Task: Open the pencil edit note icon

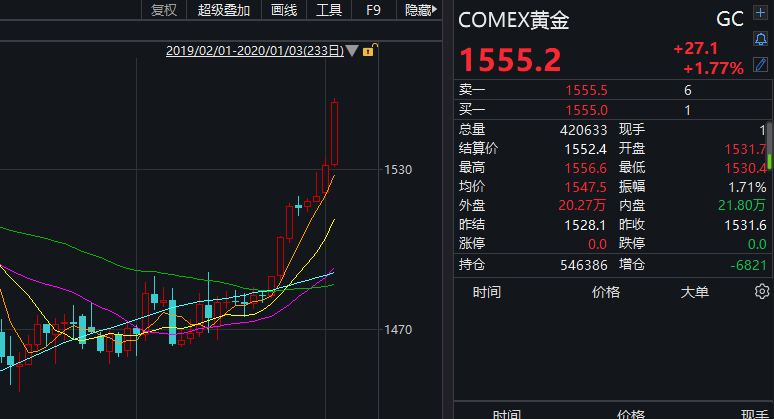Action: pyautogui.click(x=760, y=64)
